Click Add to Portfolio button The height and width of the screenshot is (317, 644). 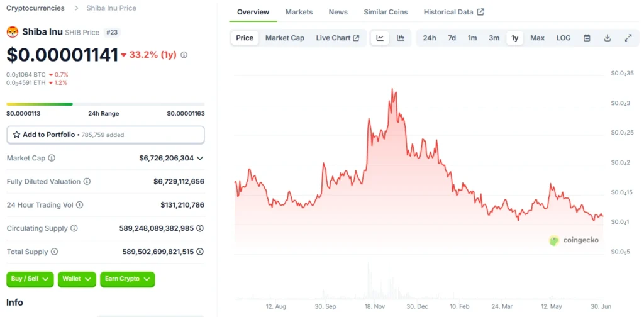(105, 135)
